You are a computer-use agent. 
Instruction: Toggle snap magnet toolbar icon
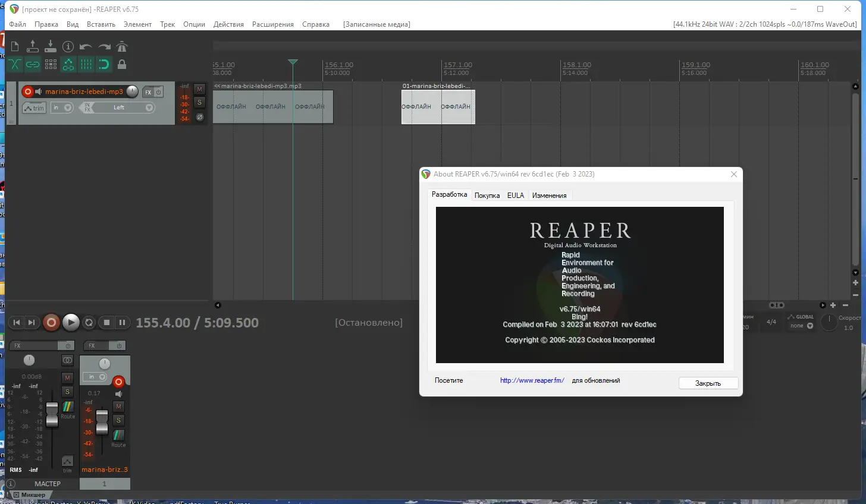[104, 64]
